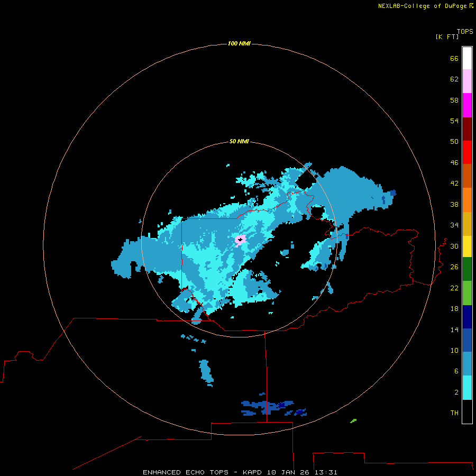Click the radar site cross marker
Image resolution: width=476 pixels, height=476 pixels.
[x=240, y=240]
